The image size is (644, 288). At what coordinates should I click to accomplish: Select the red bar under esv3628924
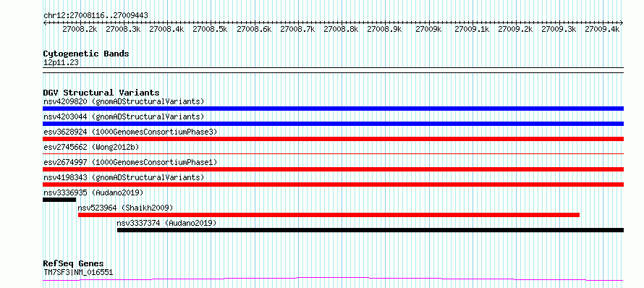click(333, 139)
